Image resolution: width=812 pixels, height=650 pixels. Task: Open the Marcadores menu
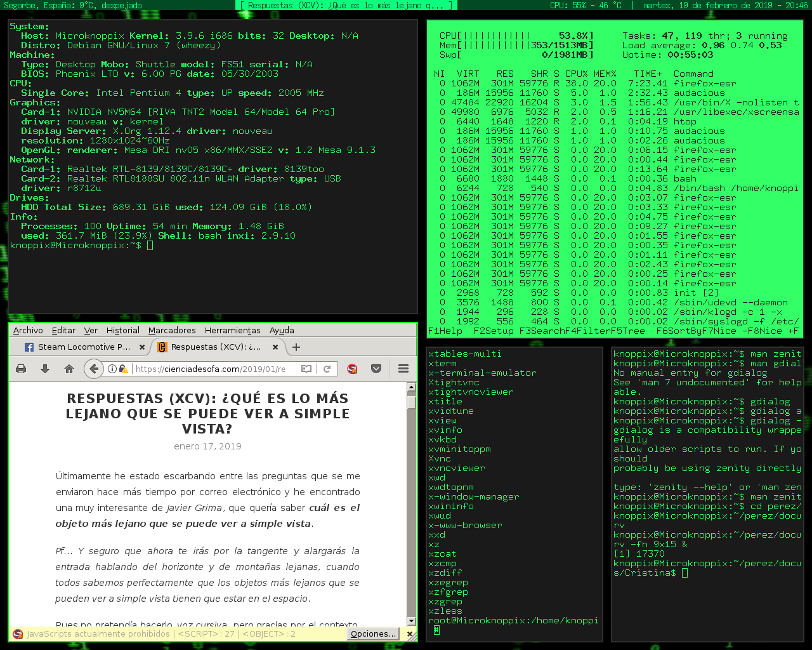[x=172, y=330]
